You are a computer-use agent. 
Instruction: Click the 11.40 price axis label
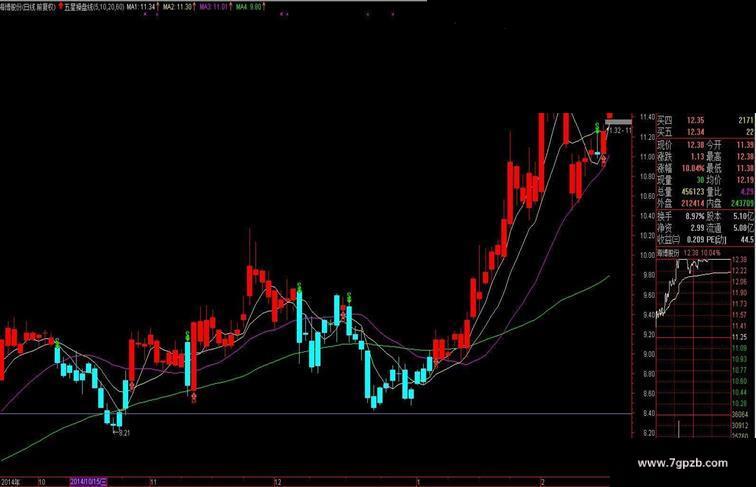pyautogui.click(x=648, y=117)
